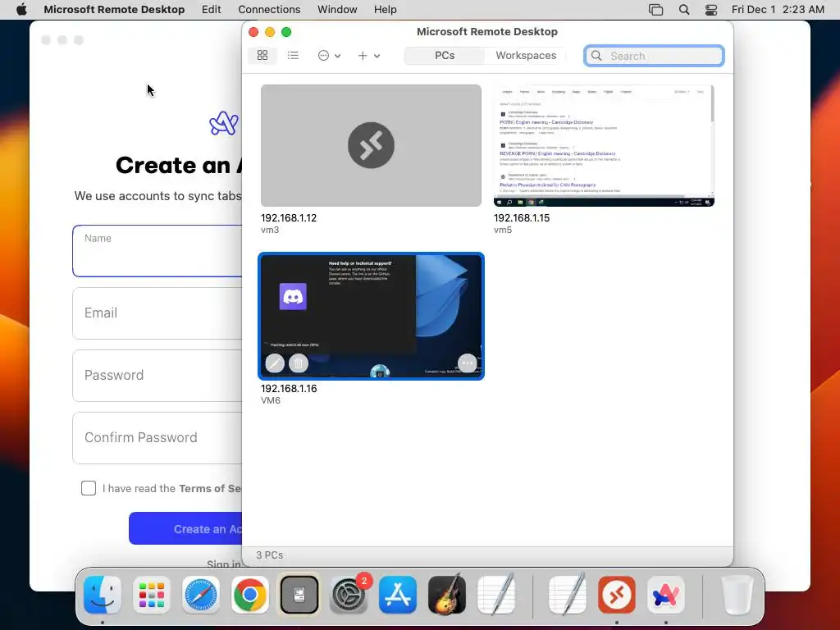
Task: Open the VM6 192.168.1.16 thumbnail
Action: (371, 316)
